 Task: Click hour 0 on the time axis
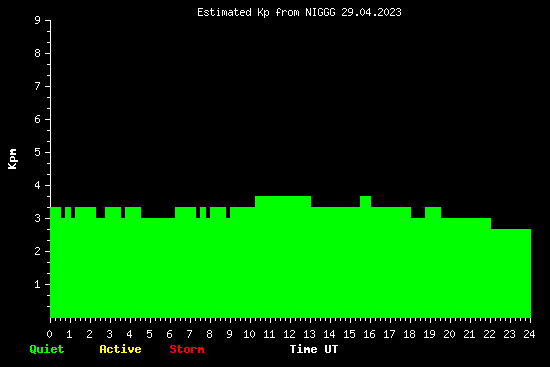click(x=49, y=334)
